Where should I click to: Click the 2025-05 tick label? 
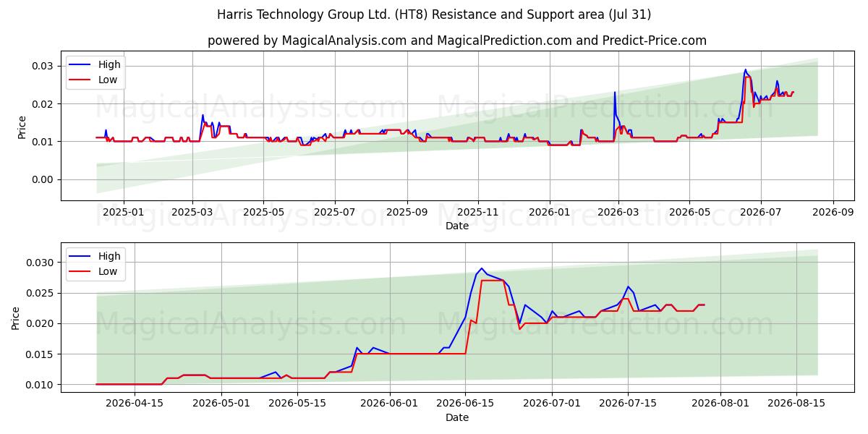pyautogui.click(x=263, y=211)
